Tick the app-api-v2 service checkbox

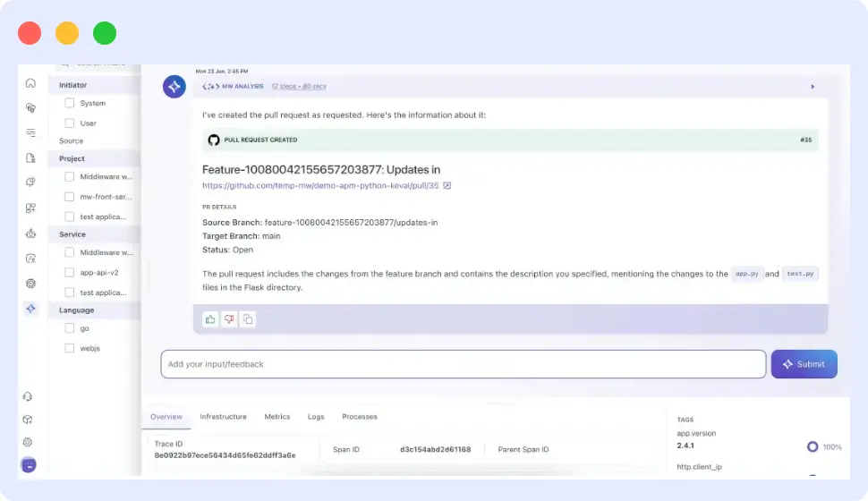[69, 272]
